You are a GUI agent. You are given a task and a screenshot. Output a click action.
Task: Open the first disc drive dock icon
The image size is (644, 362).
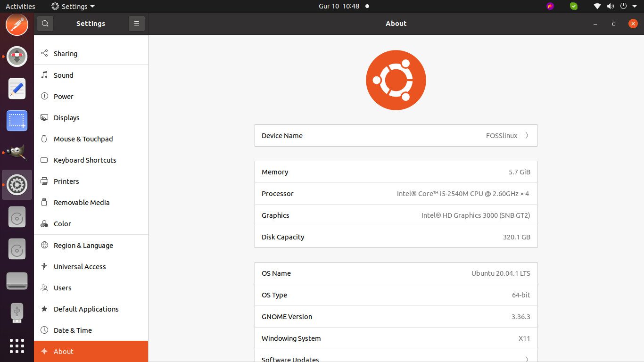point(17,217)
